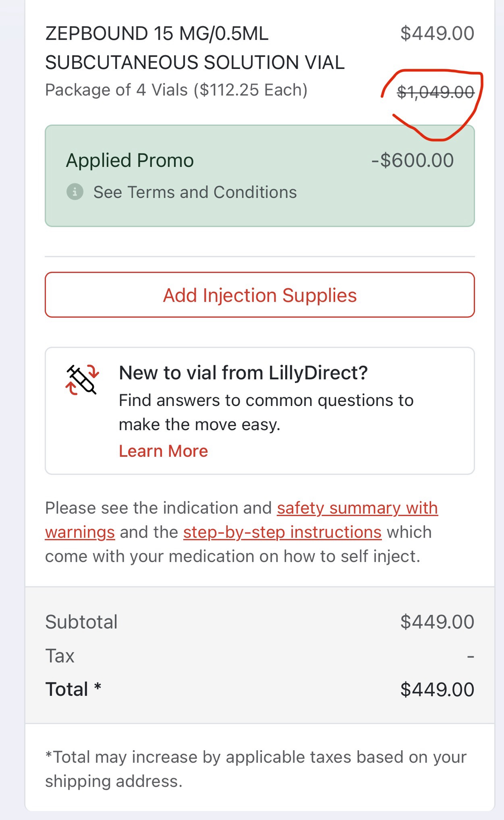504x820 pixels.
Task: Click the Zepbound product name
Action: click(195, 48)
